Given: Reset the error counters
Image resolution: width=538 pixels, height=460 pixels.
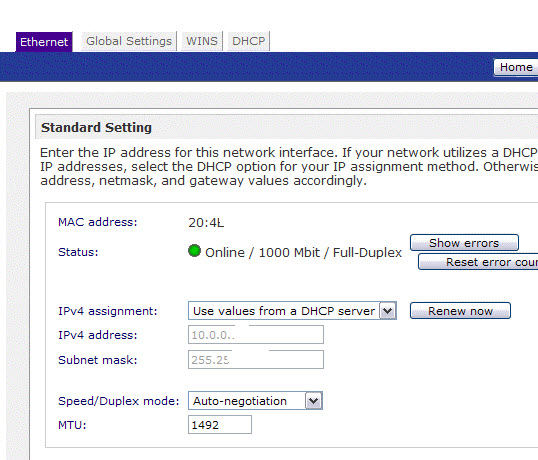Looking at the screenshot, I should click(478, 262).
